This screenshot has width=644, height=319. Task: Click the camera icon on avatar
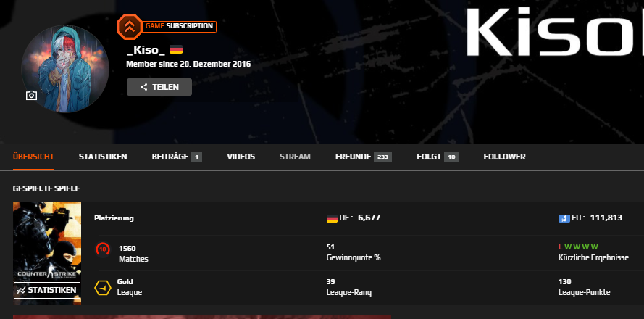point(31,96)
